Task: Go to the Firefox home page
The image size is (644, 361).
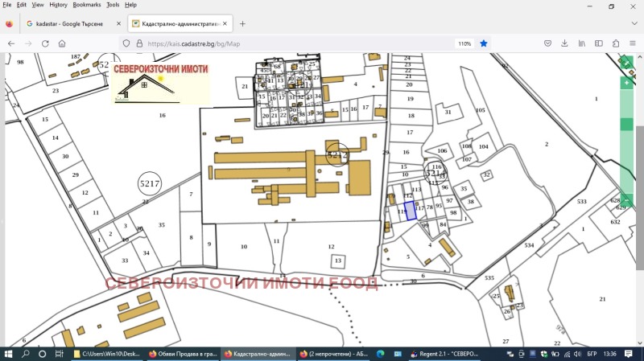Action: click(62, 43)
